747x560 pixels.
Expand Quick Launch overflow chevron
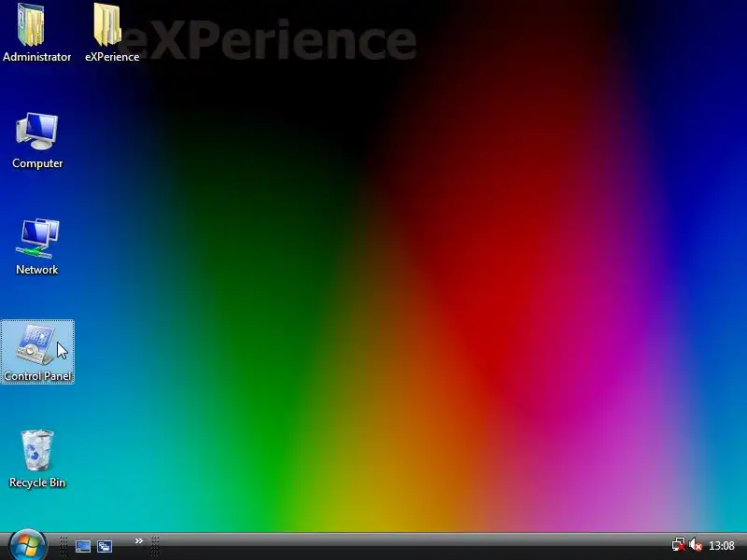point(138,541)
